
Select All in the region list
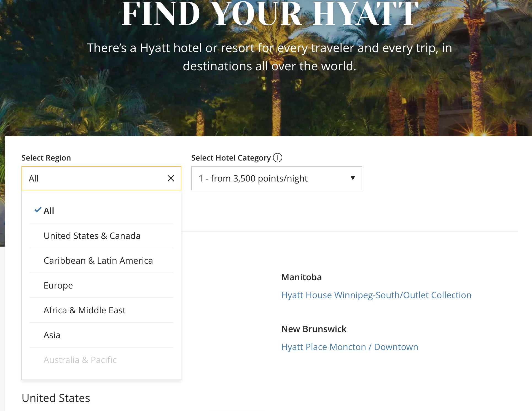[101, 211]
